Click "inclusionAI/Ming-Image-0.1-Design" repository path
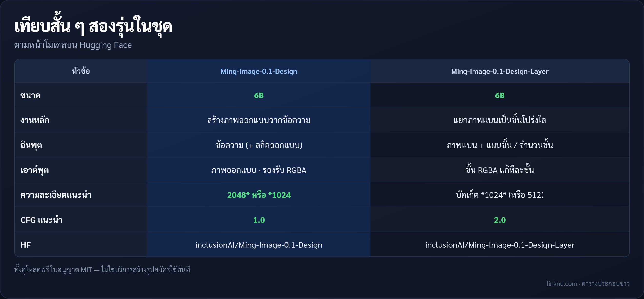Screen dimensions: 644x299 point(259,245)
